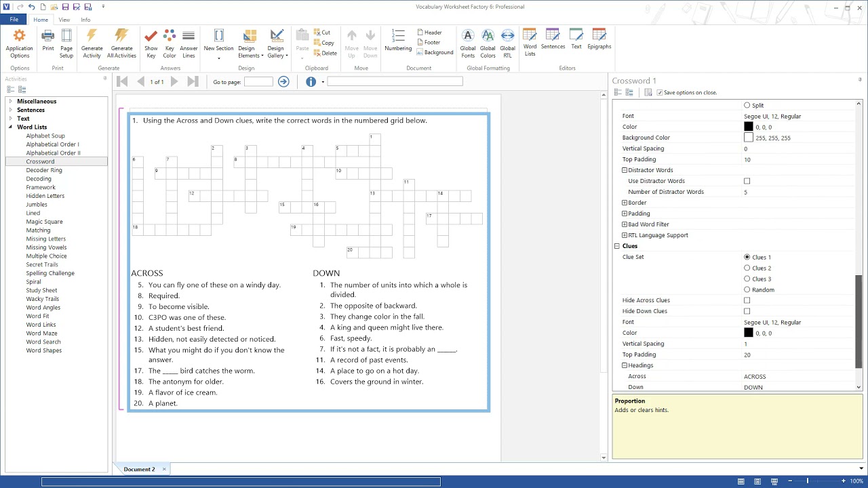Click the blue info icon
Image resolution: width=868 pixels, height=488 pixels.
(311, 81)
